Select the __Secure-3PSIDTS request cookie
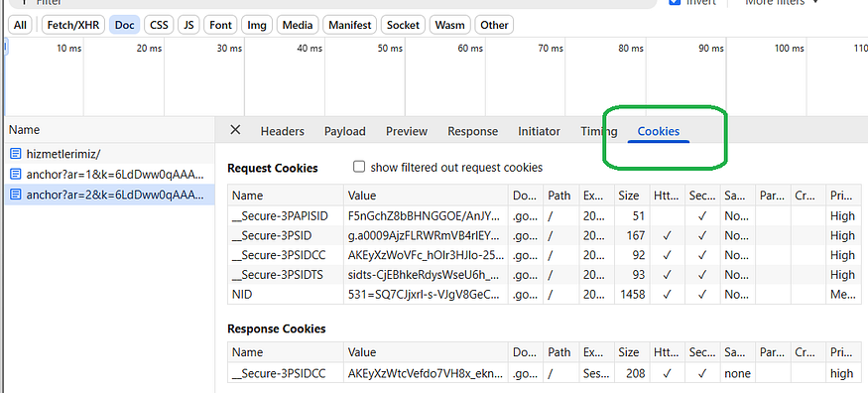868x393 pixels. tap(545, 275)
